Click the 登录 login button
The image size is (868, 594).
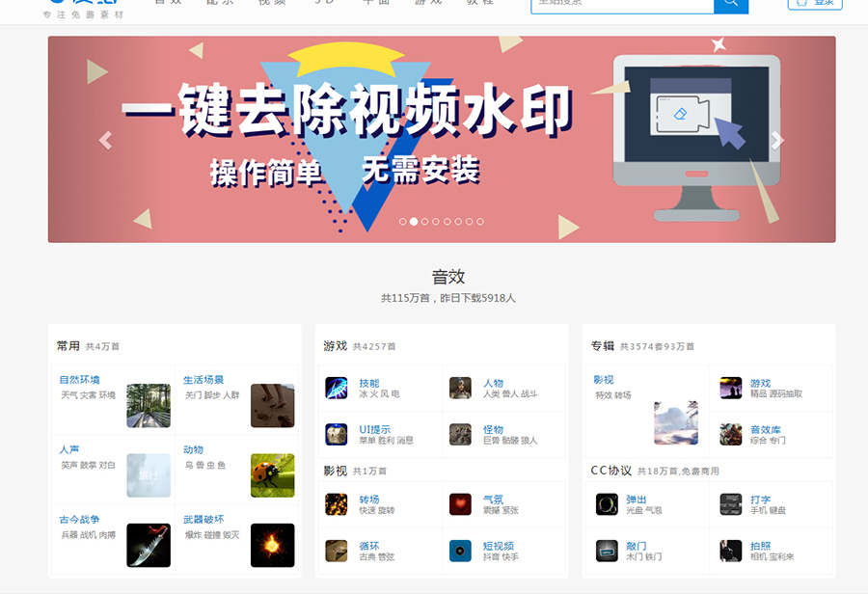click(x=815, y=4)
